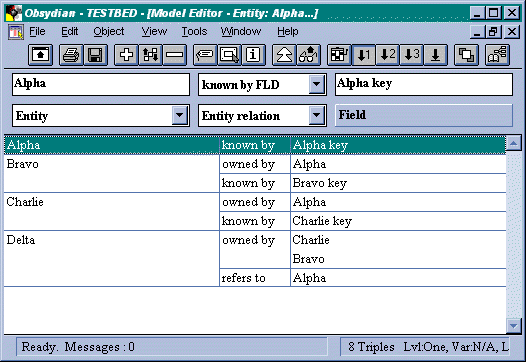
Task: Open the Window menu
Action: (x=241, y=32)
